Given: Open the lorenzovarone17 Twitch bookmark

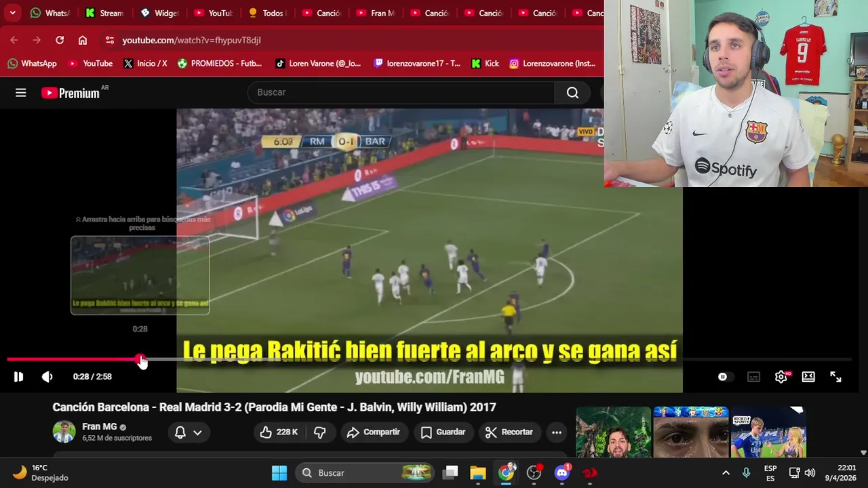Looking at the screenshot, I should point(417,64).
